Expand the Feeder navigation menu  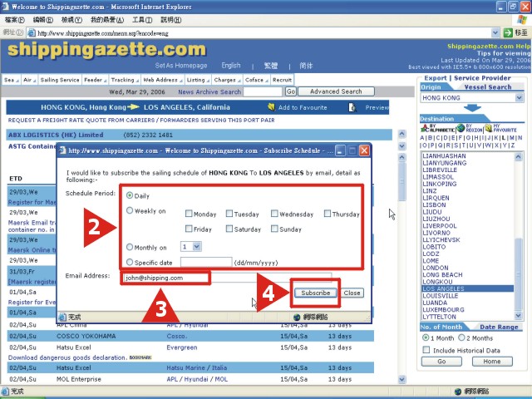(x=95, y=80)
